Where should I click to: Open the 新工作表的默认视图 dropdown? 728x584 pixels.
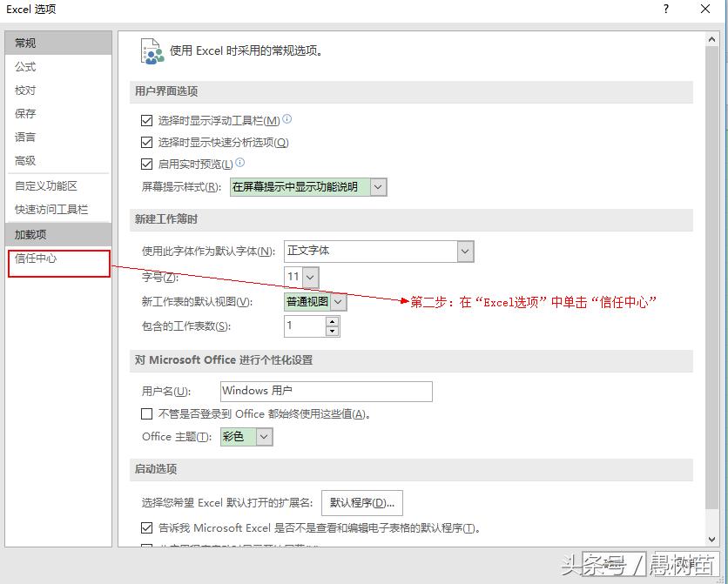point(338,301)
